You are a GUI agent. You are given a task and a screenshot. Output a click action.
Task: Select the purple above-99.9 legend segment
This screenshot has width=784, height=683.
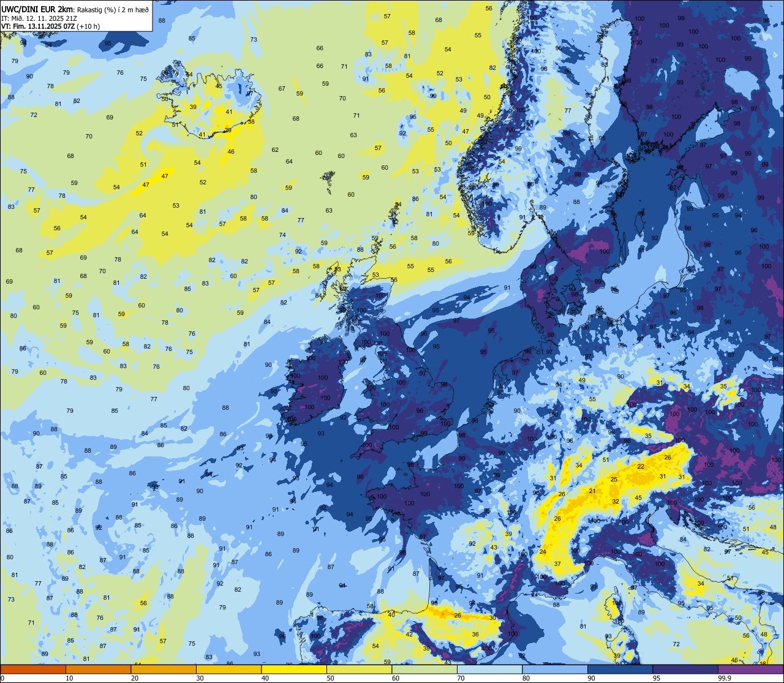coord(750,669)
